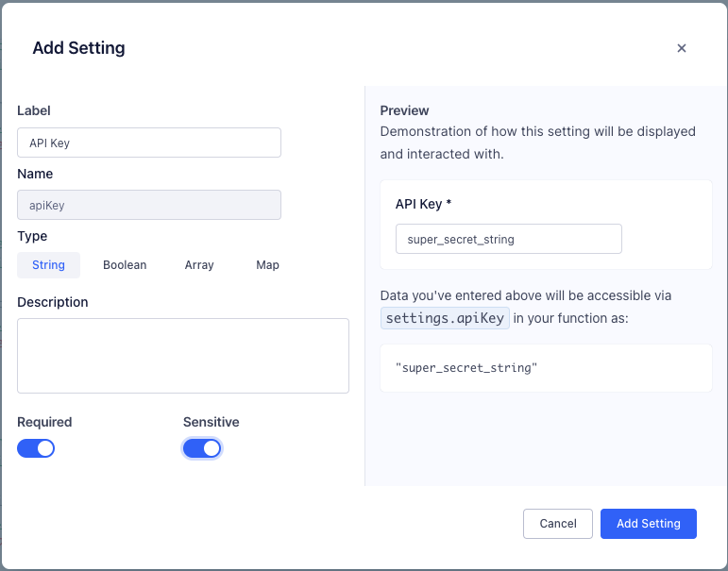Click the Label input field
Image resolution: width=728 pixels, height=571 pixels.
coord(149,143)
